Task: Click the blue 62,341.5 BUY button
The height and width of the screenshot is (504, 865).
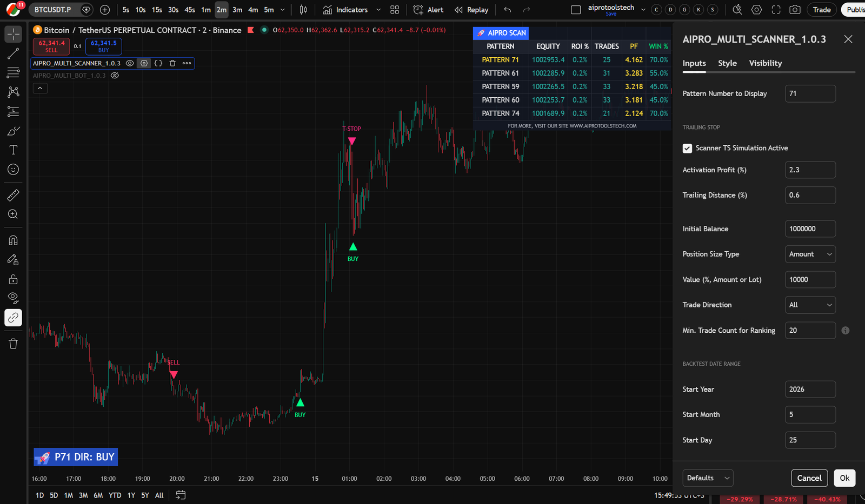Action: tap(103, 46)
